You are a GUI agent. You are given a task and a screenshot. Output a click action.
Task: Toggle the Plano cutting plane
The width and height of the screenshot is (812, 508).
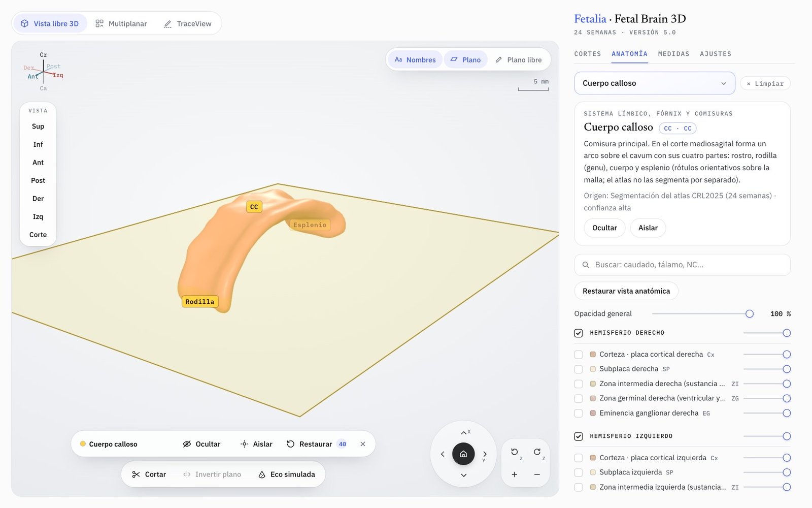coord(465,60)
